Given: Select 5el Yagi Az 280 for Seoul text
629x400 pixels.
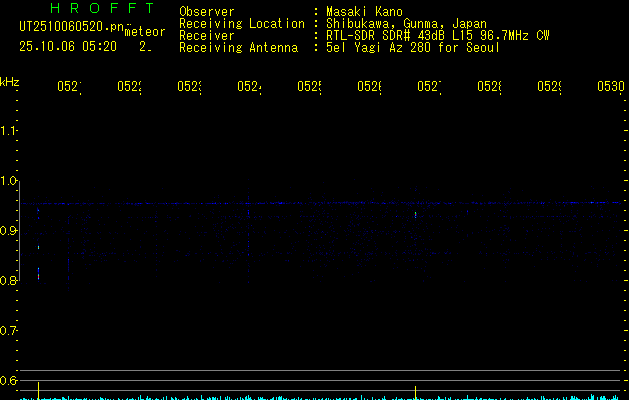Looking at the screenshot, I should click(x=413, y=47).
